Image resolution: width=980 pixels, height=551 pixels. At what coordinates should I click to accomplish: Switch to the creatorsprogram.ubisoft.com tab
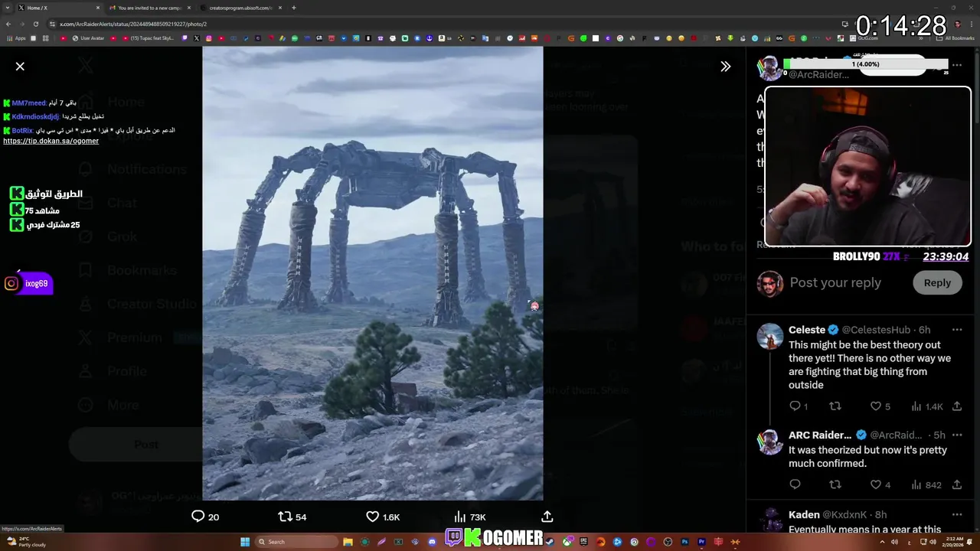click(x=240, y=8)
